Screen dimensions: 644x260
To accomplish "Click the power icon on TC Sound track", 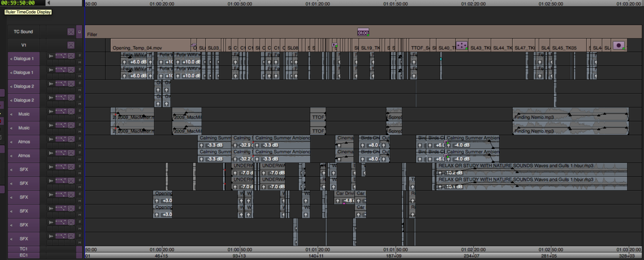I will (71, 31).
